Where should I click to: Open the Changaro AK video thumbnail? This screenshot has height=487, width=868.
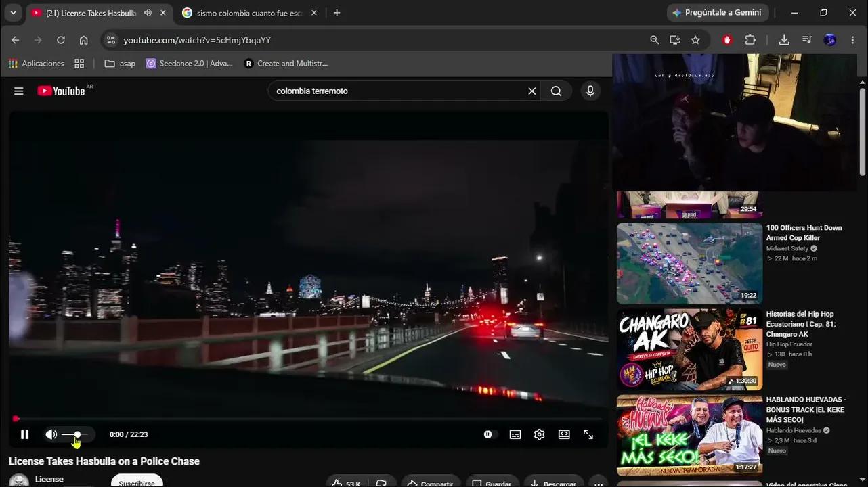689,350
